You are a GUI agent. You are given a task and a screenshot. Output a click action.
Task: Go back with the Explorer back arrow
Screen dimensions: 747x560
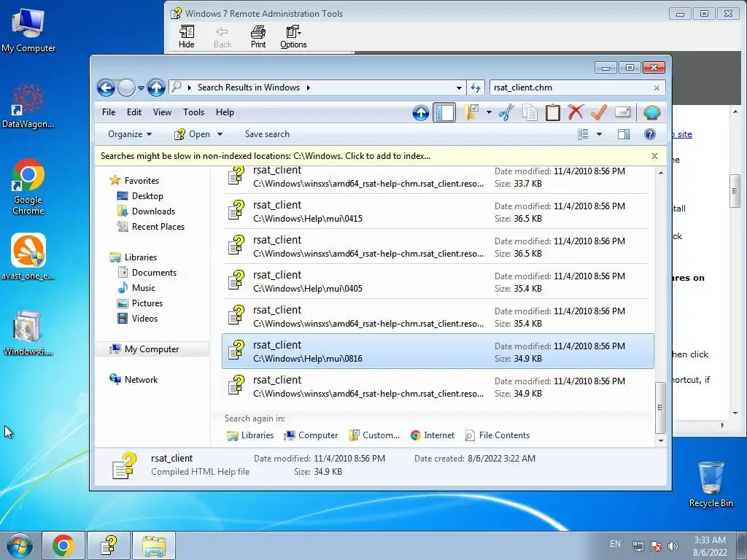[106, 87]
